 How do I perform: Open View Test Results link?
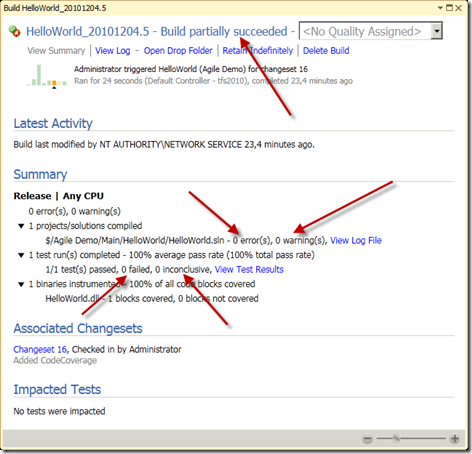coord(249,269)
